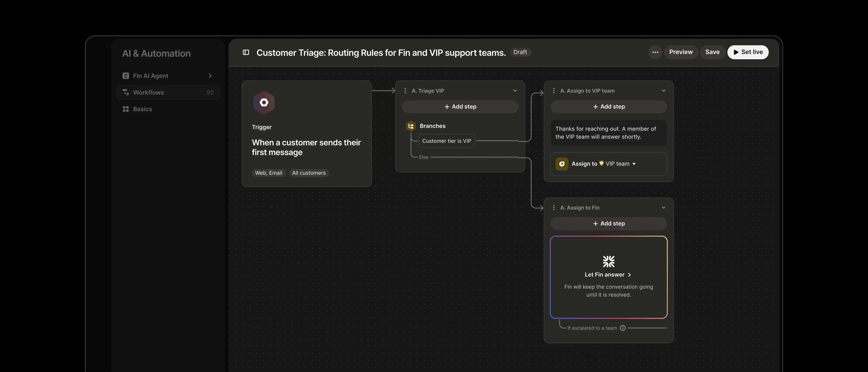Add step in Triage VIP block
Screen dimensions: 868x372
pos(460,106)
